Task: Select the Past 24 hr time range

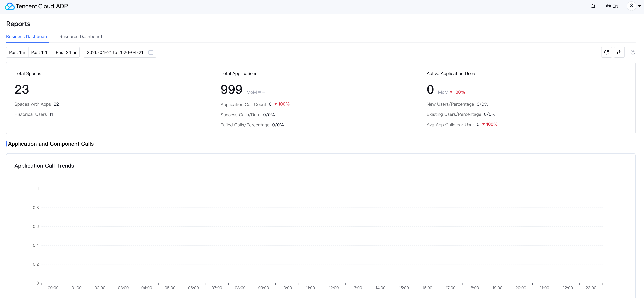Action: (x=66, y=52)
